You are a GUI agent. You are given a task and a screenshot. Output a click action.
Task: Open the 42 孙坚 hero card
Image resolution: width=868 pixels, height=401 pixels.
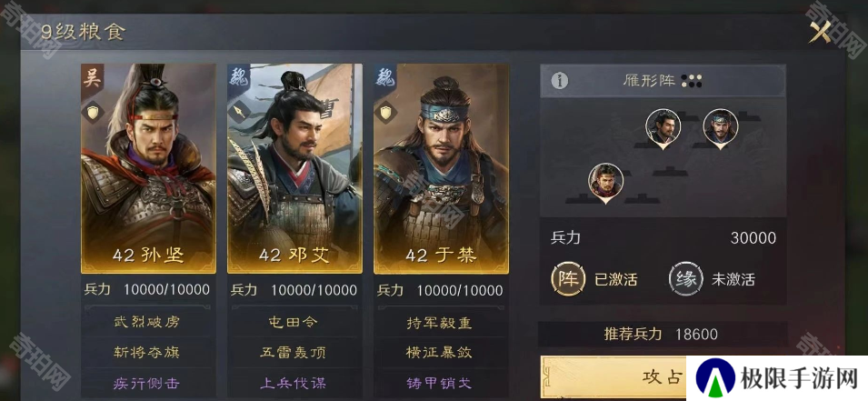point(148,168)
